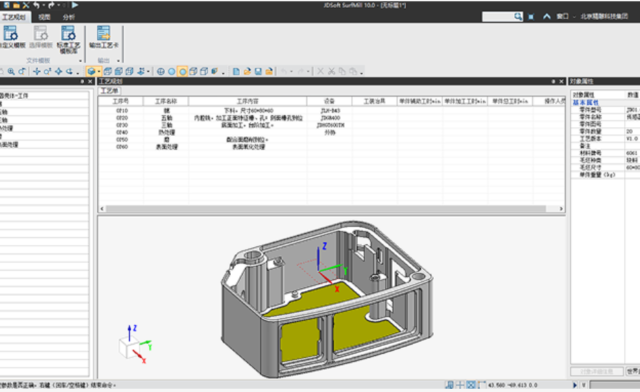
Task: Click the 工序名称 column header
Action: pyautogui.click(x=166, y=101)
